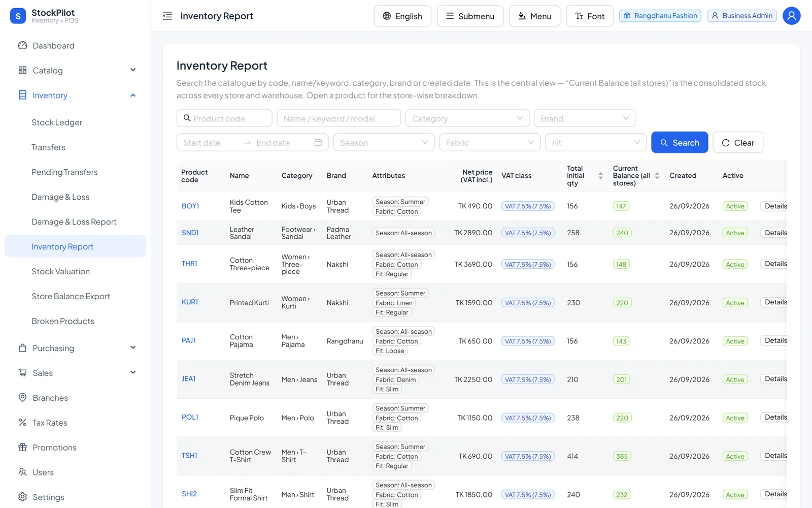
Task: Open the Fabric dropdown filter
Action: pyautogui.click(x=490, y=143)
